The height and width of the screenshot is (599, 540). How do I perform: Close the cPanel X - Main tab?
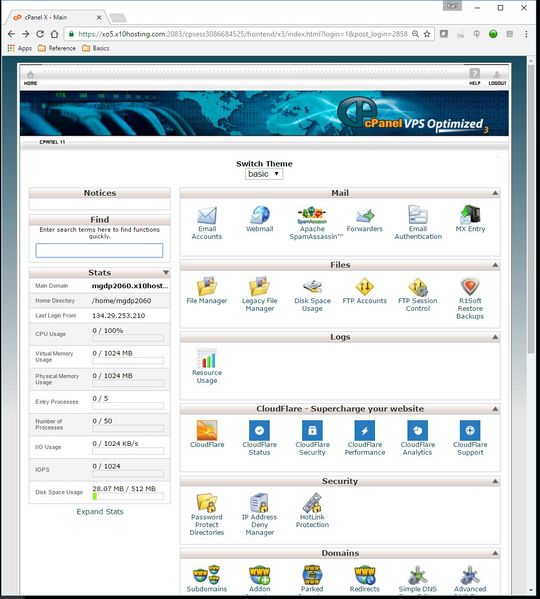(x=99, y=18)
